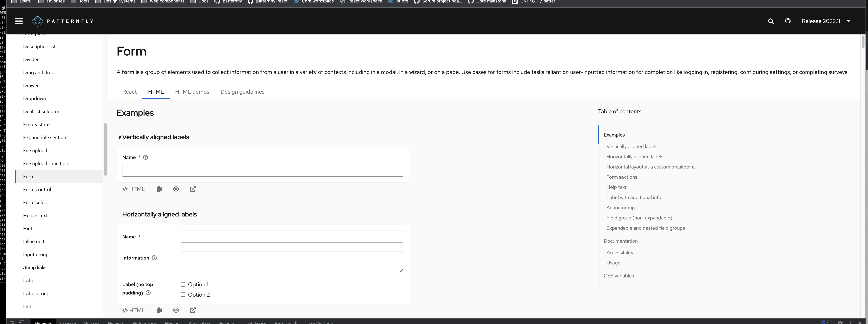This screenshot has width=868, height=324.
Task: Check the Option 2 checkbox
Action: pos(183,295)
